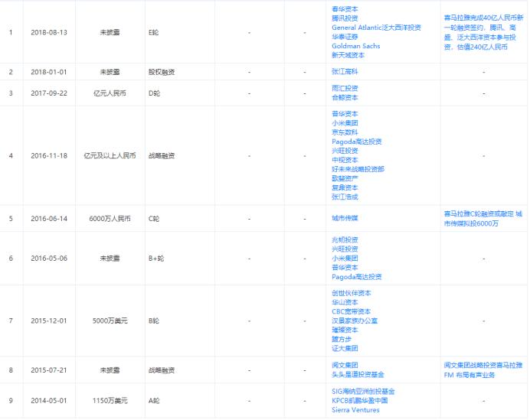530x420 pixels.
Task: Open the 城市传媒 investor link
Action: pyautogui.click(x=345, y=219)
